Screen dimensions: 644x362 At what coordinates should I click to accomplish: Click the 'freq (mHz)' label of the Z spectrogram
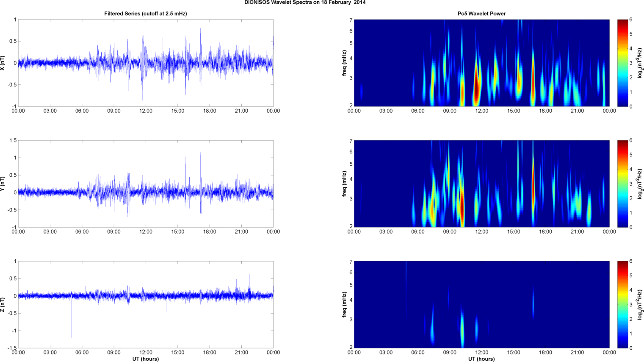[345, 305]
